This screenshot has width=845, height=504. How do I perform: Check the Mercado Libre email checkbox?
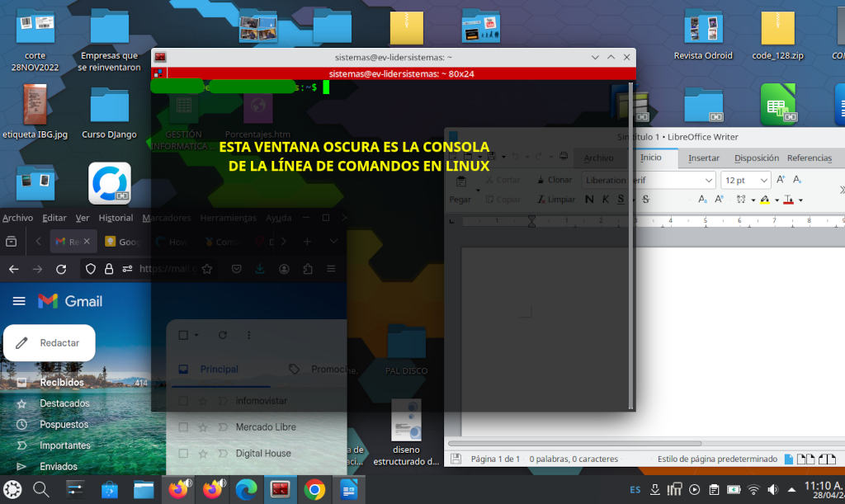click(183, 427)
